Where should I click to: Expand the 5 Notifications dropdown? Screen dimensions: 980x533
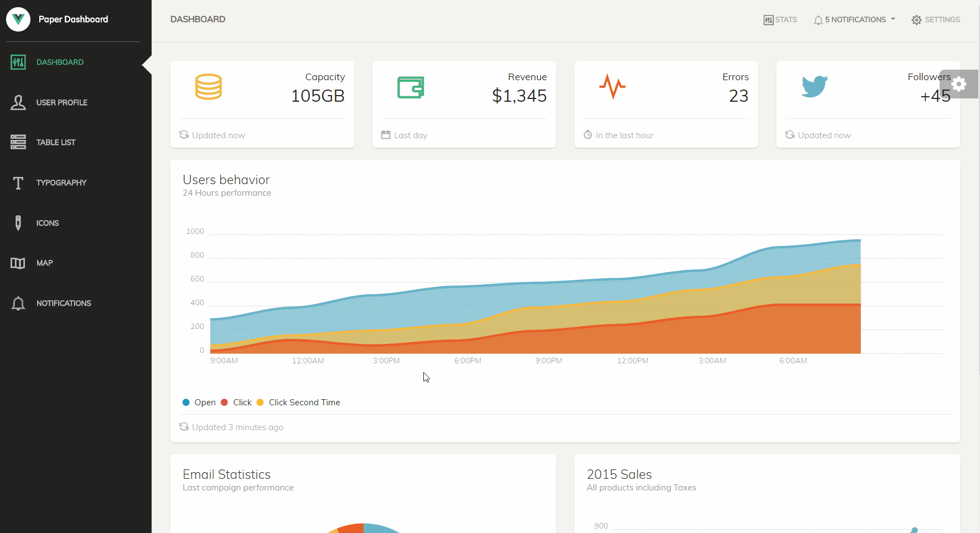pyautogui.click(x=854, y=19)
